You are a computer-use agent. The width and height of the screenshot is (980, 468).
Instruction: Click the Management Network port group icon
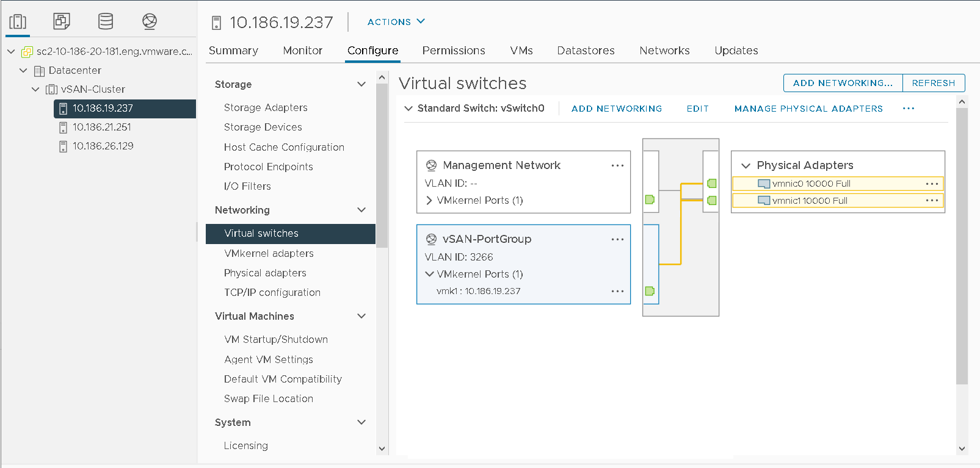click(x=431, y=165)
